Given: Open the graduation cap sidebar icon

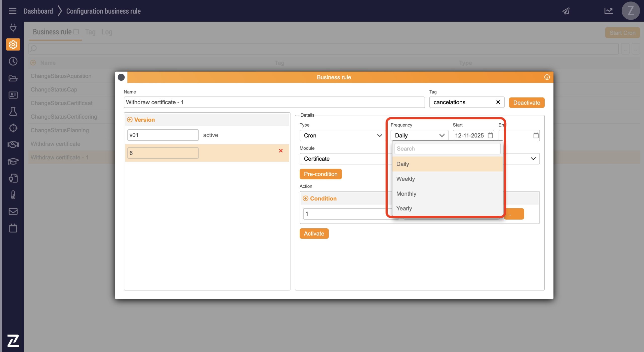Looking at the screenshot, I should click(13, 161).
